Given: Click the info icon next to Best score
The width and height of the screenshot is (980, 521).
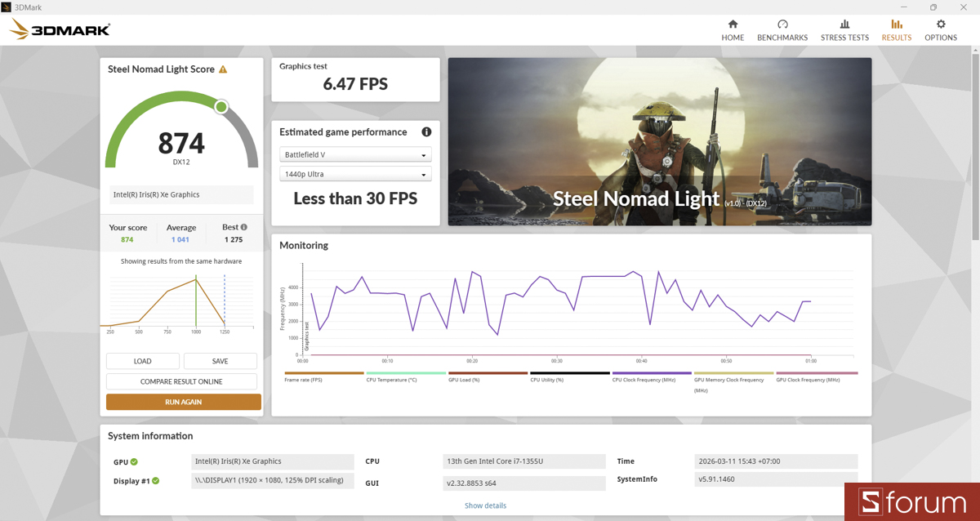Looking at the screenshot, I should [243, 226].
